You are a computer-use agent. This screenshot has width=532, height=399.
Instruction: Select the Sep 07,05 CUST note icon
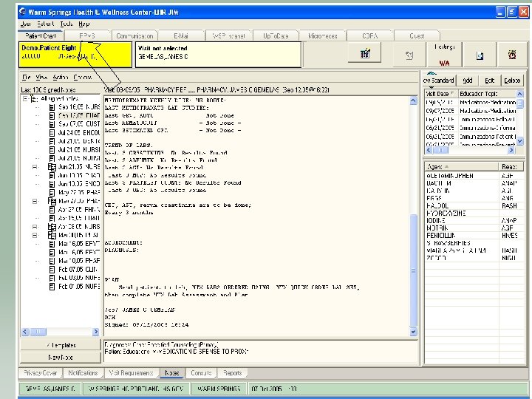51,124
